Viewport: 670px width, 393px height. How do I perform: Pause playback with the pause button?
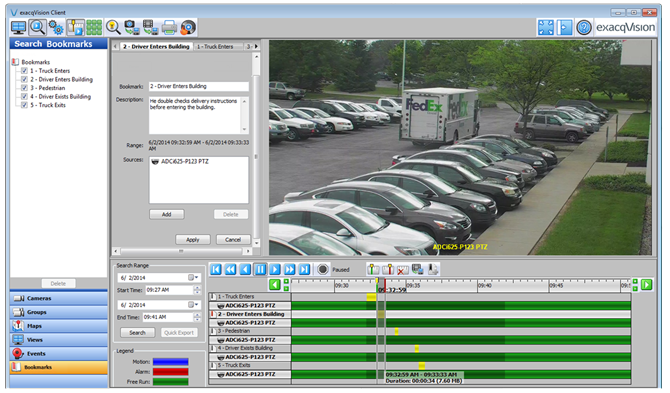(260, 270)
